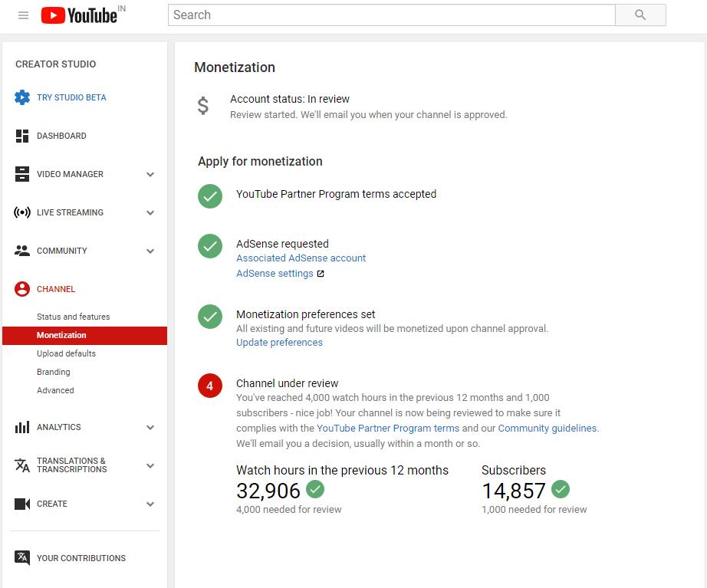This screenshot has height=588, width=707.
Task: Click the checkmark next to 14,857 subscribers
Action: tap(561, 489)
